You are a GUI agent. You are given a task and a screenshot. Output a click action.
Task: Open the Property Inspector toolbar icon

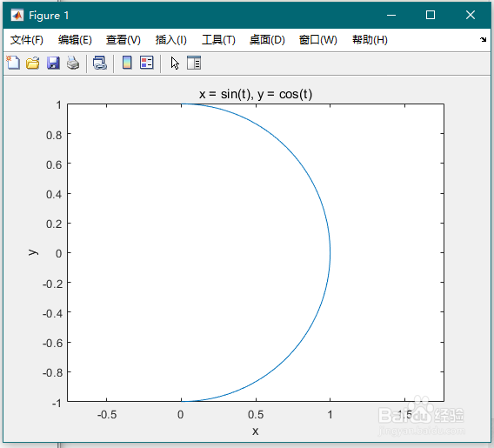click(194, 63)
